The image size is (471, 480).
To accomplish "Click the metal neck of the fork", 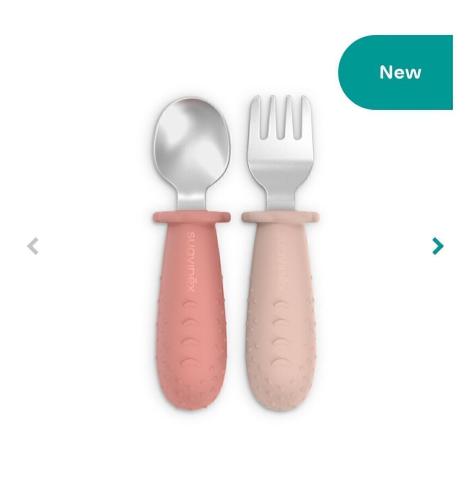I will pyautogui.click(x=281, y=200).
